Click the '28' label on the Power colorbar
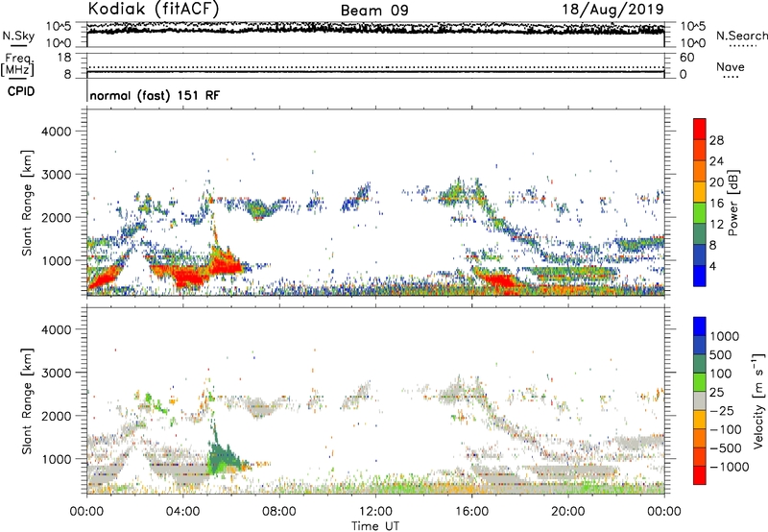This screenshot has width=768, height=532. click(x=716, y=140)
